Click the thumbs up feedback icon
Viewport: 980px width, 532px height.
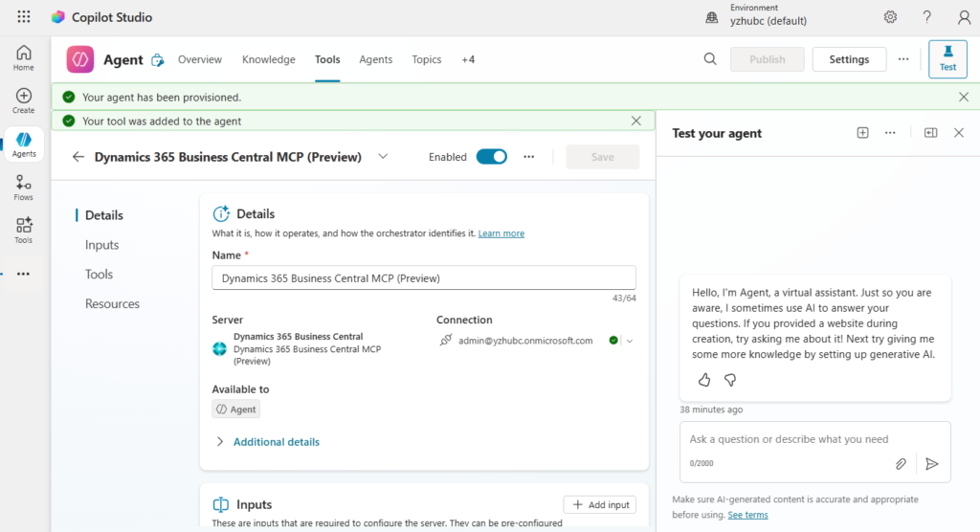pyautogui.click(x=704, y=380)
